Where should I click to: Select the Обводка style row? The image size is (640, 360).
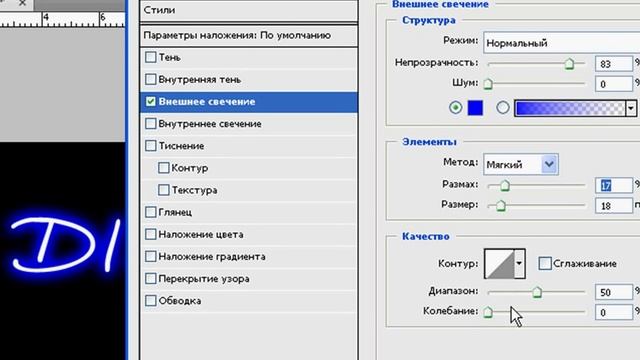point(249,300)
